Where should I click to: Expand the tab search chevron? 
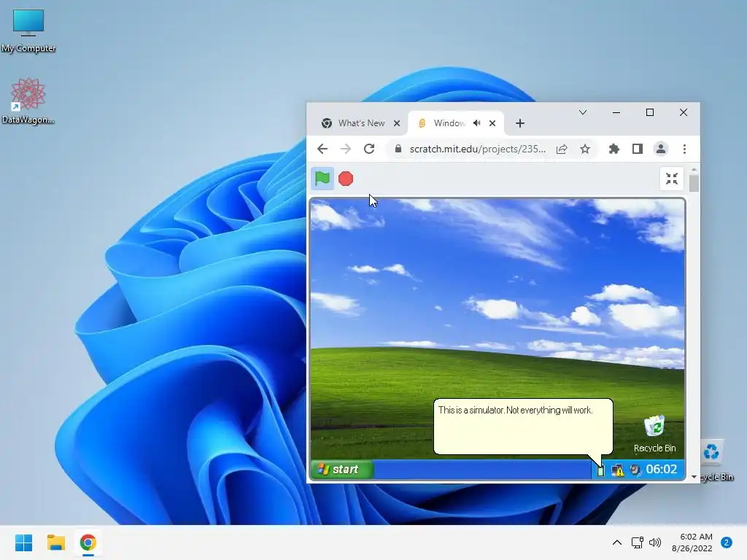(x=583, y=112)
